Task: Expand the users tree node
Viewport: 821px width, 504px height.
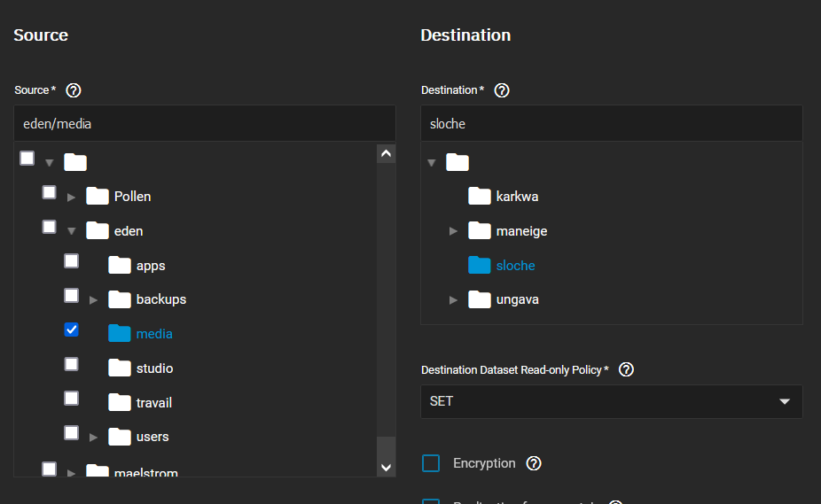Action: pos(93,438)
